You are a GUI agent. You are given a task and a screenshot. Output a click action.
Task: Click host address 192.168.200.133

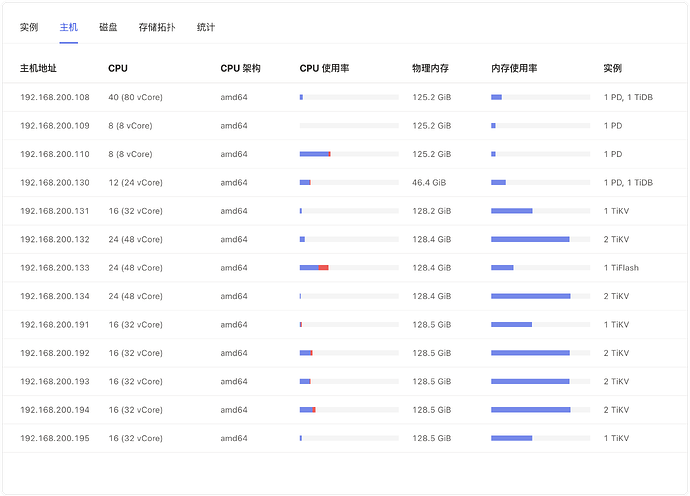55,268
